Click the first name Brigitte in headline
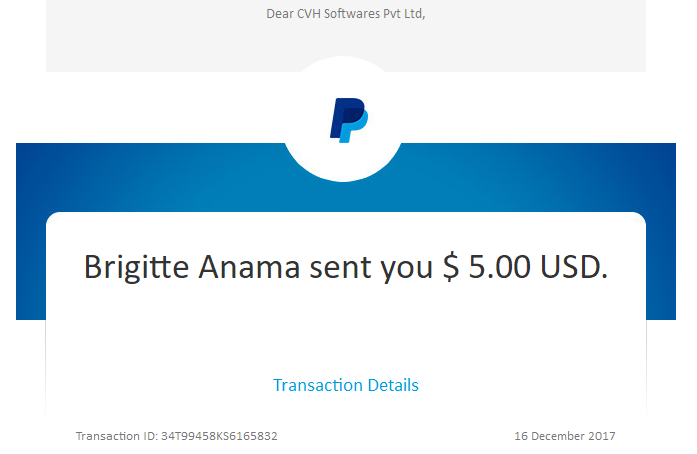This screenshot has height=454, width=697. pyautogui.click(x=136, y=267)
